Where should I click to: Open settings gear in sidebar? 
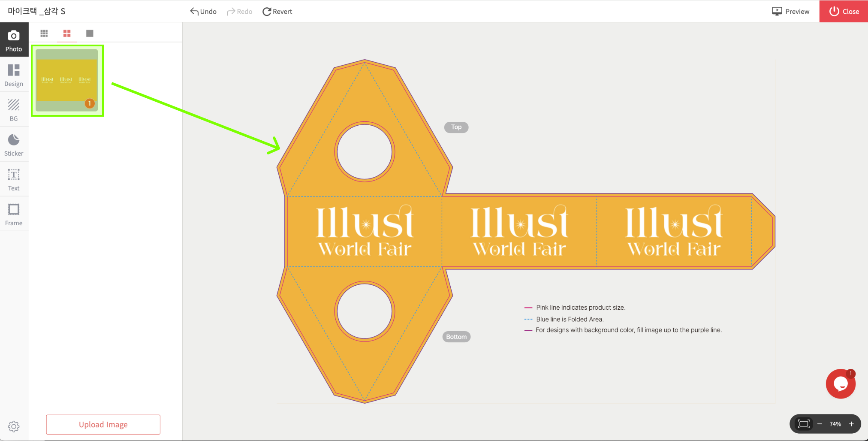[x=14, y=426]
